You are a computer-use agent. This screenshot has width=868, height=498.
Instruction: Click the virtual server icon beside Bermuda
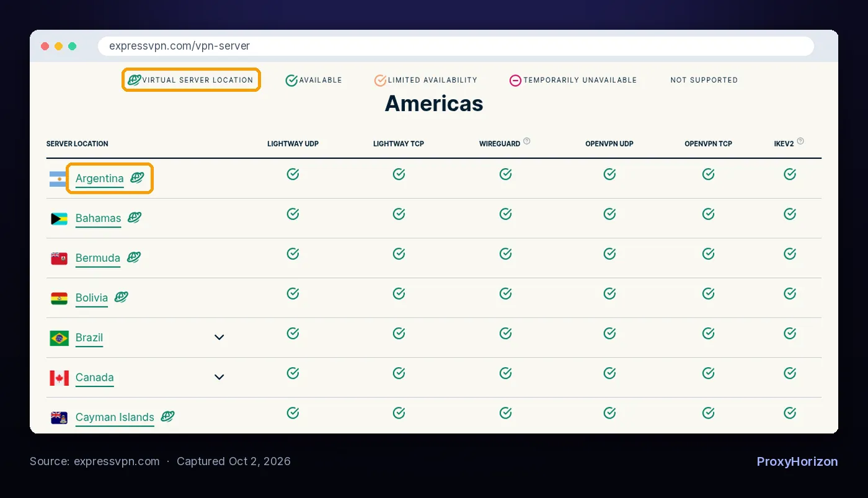[x=134, y=257]
